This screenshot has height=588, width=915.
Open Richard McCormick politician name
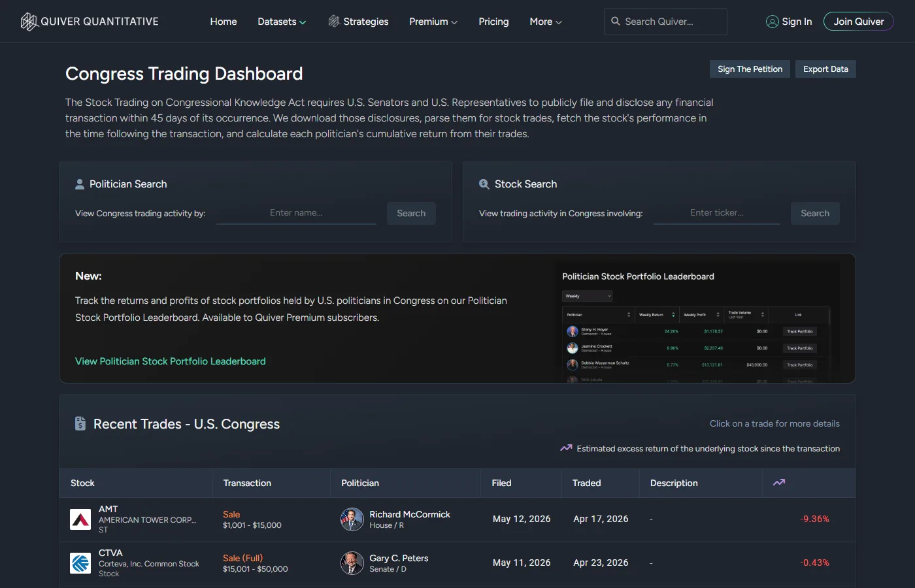tap(410, 514)
